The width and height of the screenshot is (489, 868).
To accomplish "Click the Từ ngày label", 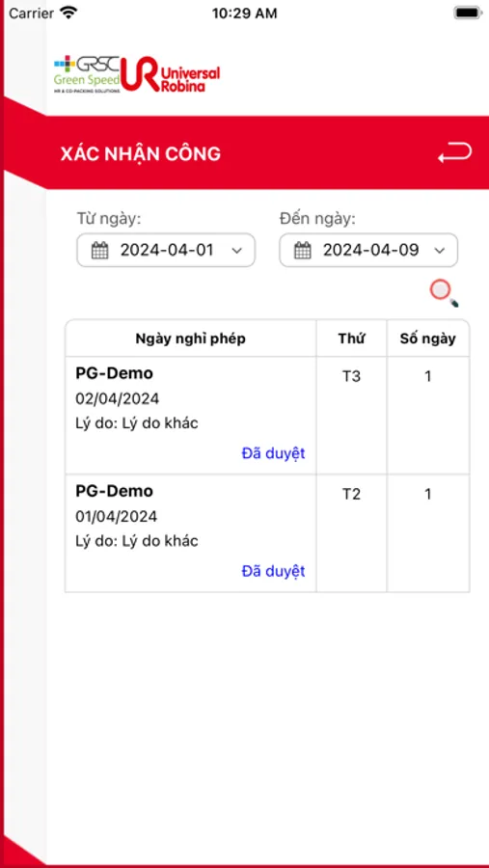I will pos(109,219).
